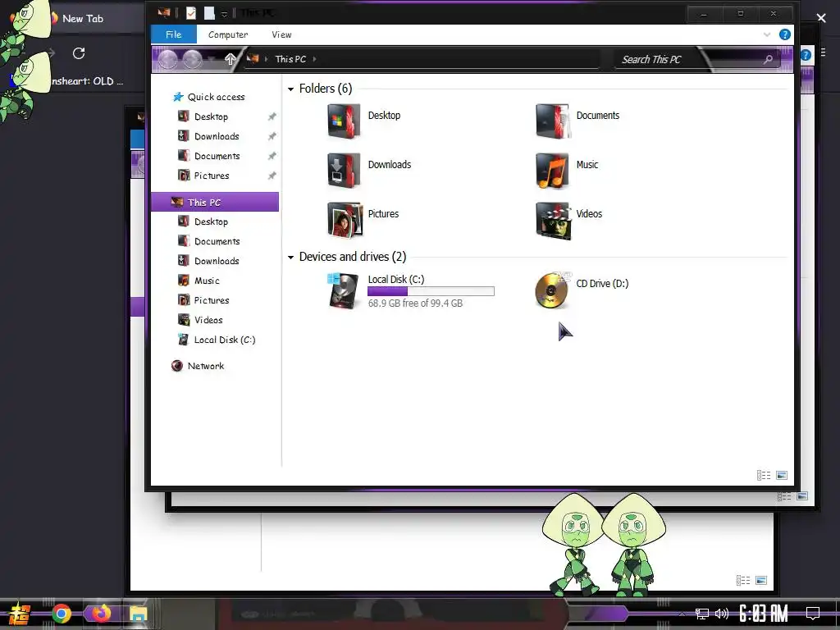Image resolution: width=840 pixels, height=630 pixels.
Task: Open the Desktop folder in Folders section
Action: point(344,121)
